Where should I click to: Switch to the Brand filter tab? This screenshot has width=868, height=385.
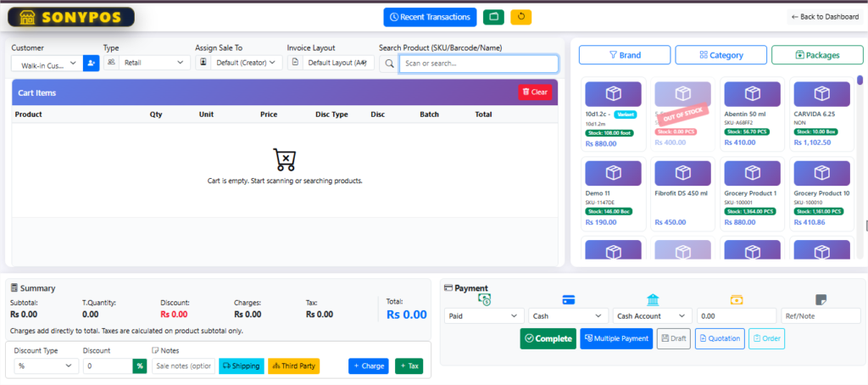click(625, 55)
